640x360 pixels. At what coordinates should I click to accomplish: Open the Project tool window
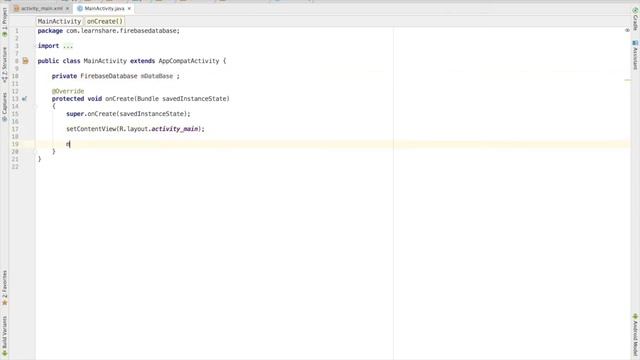(4, 22)
